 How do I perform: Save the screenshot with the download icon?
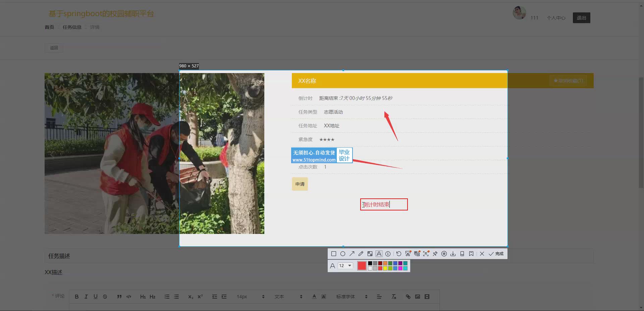[453, 254]
